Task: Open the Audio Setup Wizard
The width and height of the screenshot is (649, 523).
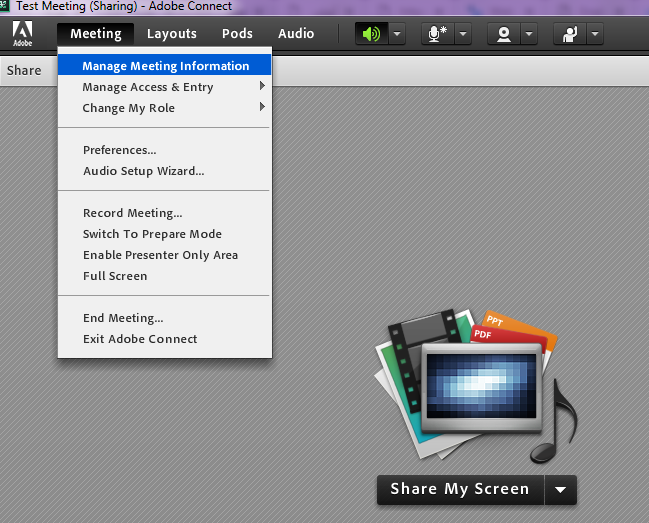Action: [143, 171]
